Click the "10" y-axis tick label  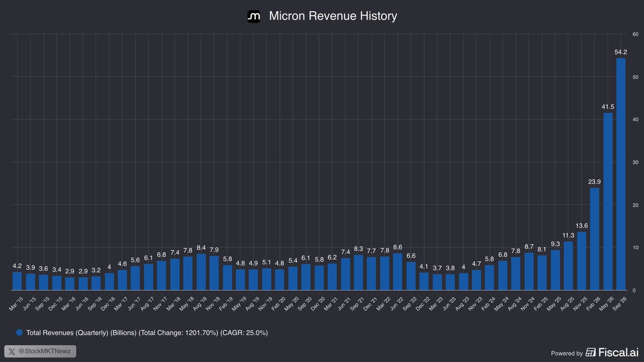coord(635,247)
